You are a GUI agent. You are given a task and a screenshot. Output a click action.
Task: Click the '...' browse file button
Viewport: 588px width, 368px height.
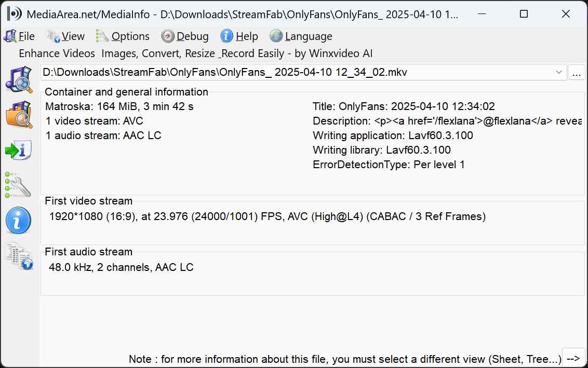pyautogui.click(x=576, y=73)
